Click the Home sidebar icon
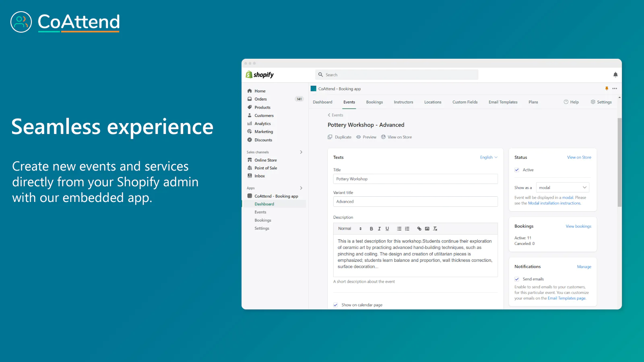The image size is (644, 362). (x=250, y=91)
